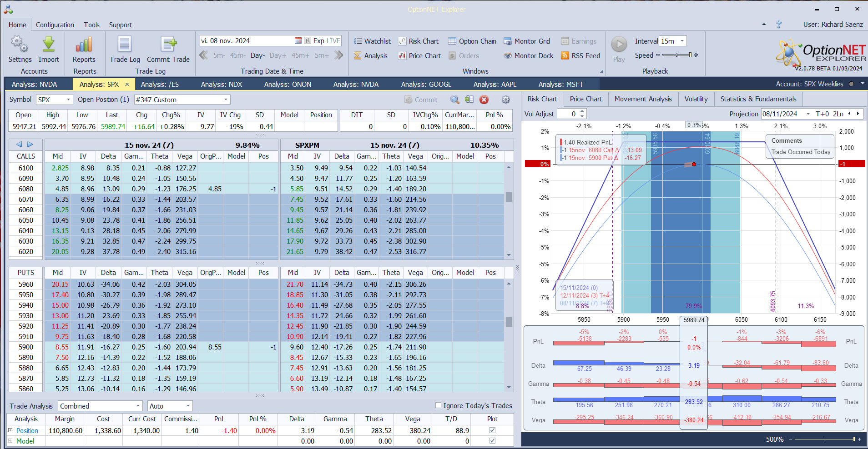Open the #347 Custom position dropdown
The width and height of the screenshot is (868, 449).
click(226, 100)
